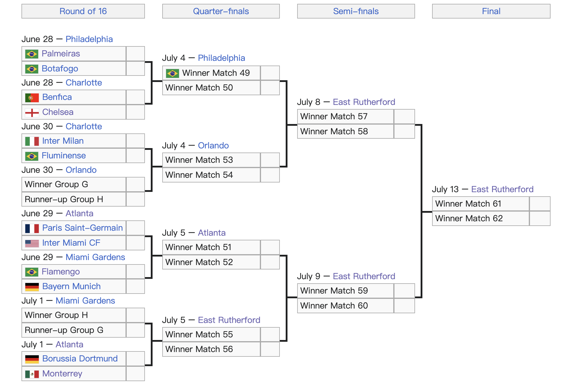
Task: Open the Botafogo team link
Action: coord(60,68)
